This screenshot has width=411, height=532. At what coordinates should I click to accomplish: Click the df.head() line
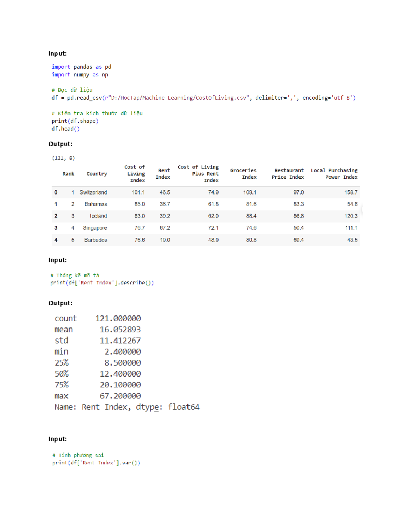click(65, 129)
